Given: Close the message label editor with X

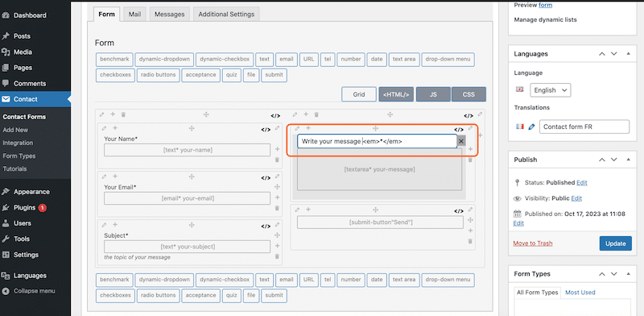Looking at the screenshot, I should click(460, 141).
